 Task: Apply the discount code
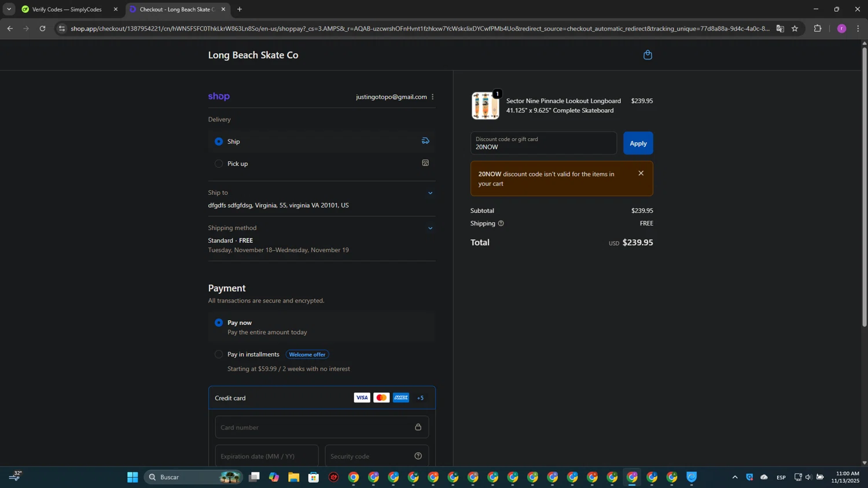click(638, 143)
